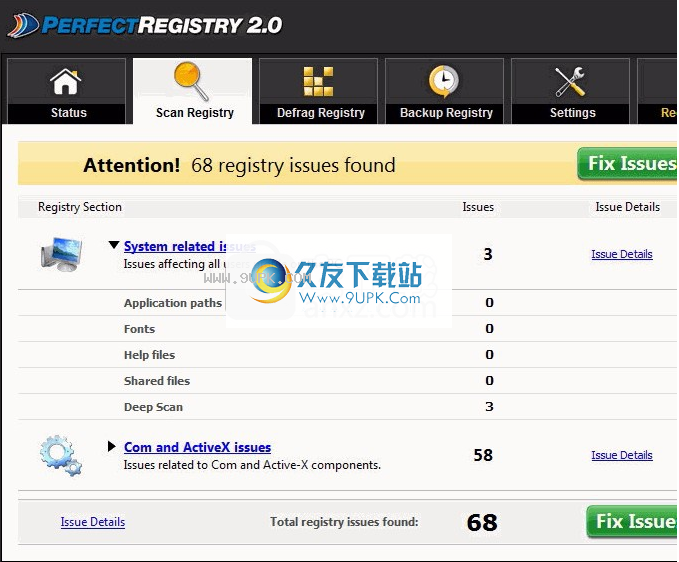679x562 pixels.
Task: Go to the Backup Registry tab
Action: coord(444,91)
